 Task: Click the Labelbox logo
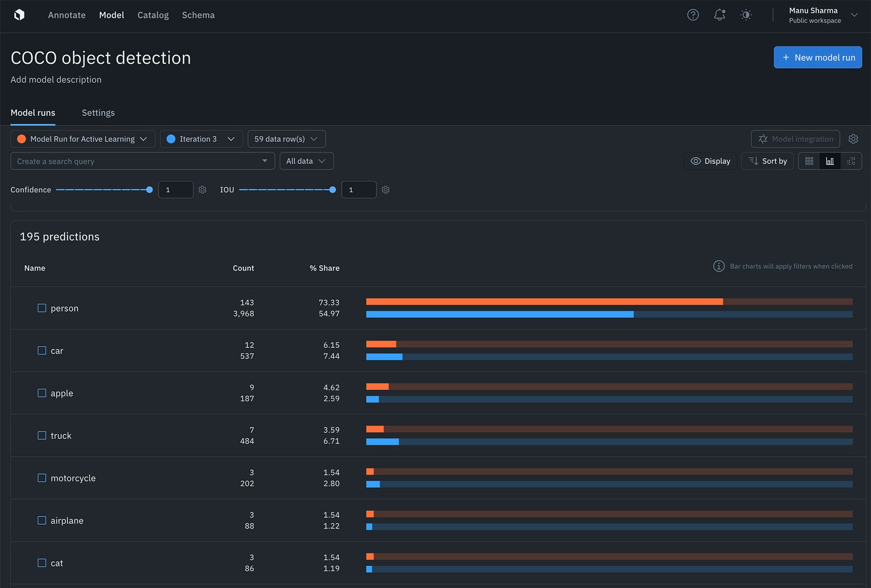tap(20, 15)
